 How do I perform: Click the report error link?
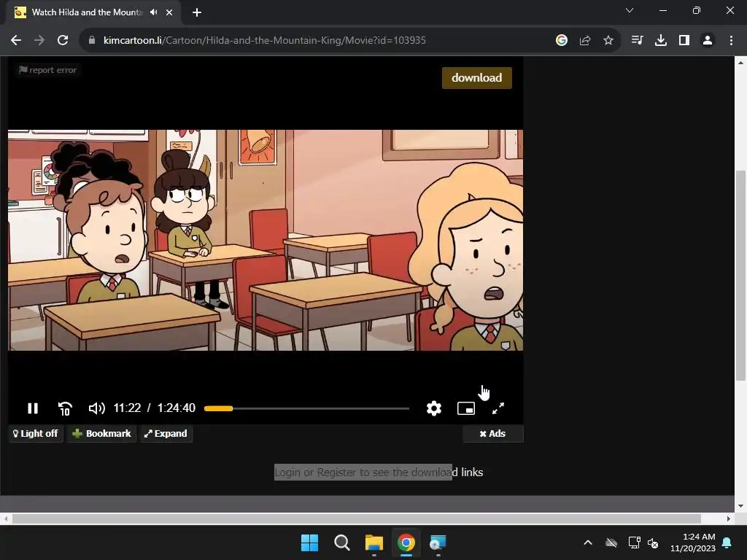click(47, 70)
